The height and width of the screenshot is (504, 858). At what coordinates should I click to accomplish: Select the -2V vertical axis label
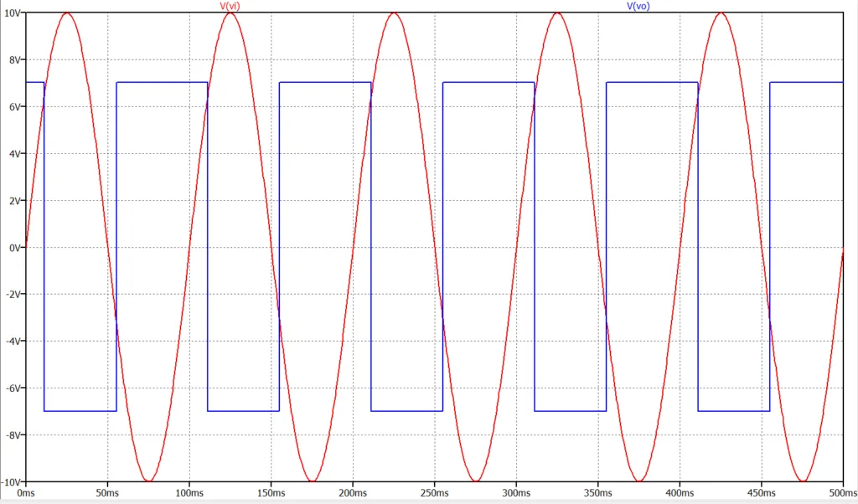pyautogui.click(x=13, y=295)
